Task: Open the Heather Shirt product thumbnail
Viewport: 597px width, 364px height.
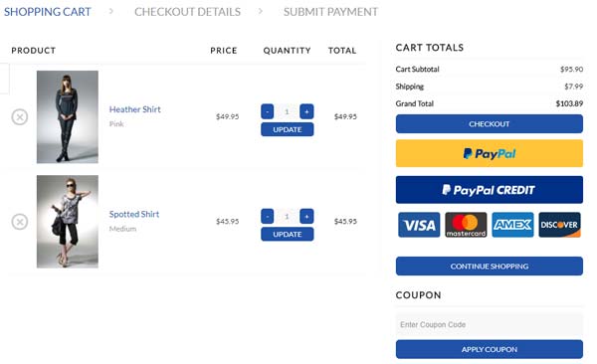Action: (68, 117)
